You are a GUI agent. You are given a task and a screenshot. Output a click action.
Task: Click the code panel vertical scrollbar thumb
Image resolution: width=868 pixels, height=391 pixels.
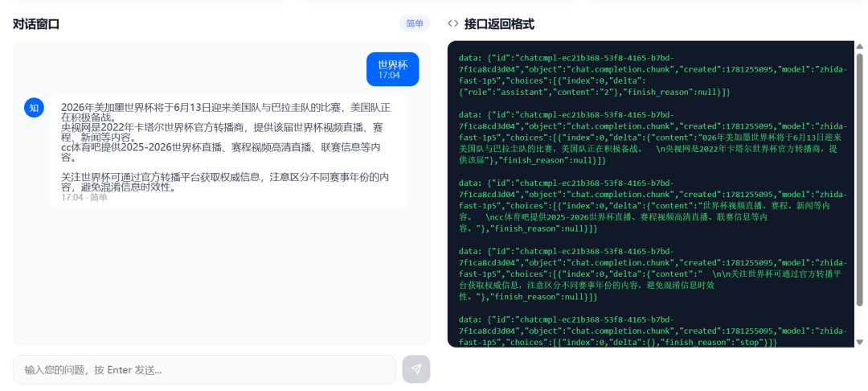pos(859,179)
